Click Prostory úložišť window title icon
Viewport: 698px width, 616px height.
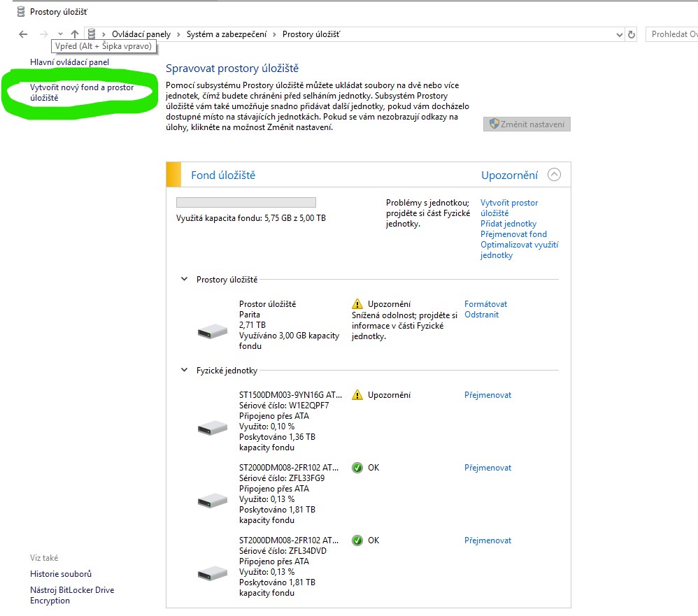pyautogui.click(x=20, y=12)
